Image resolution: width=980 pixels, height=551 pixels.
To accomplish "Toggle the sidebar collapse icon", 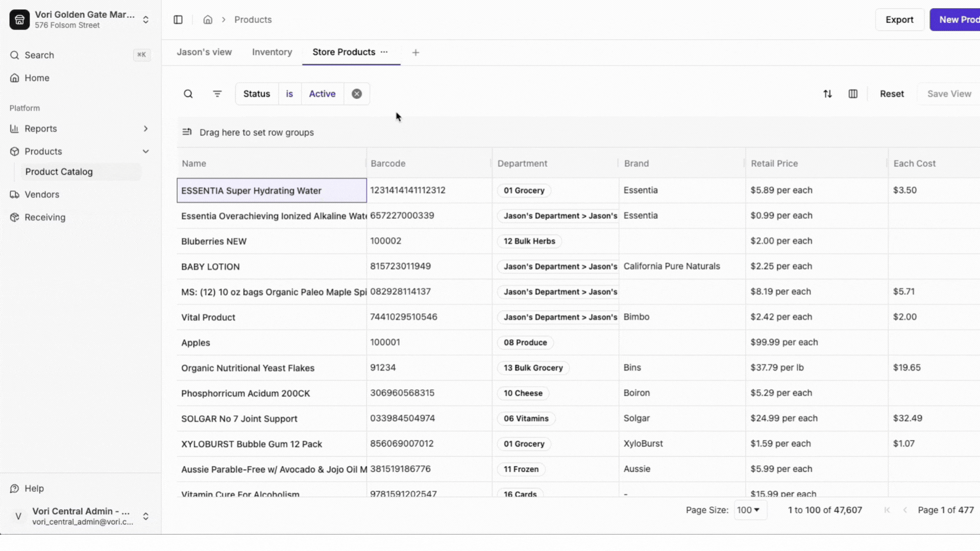I will (178, 19).
